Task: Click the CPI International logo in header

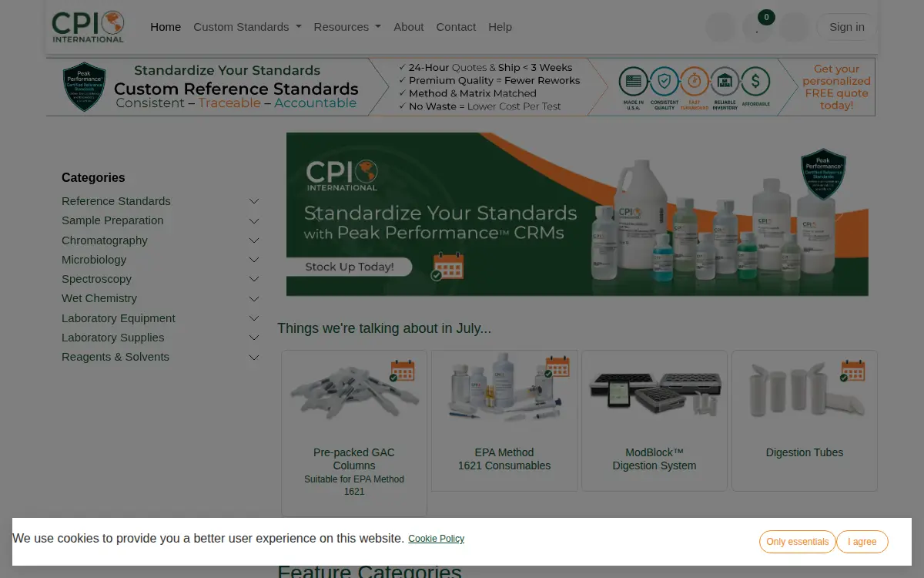Action: 88,27
